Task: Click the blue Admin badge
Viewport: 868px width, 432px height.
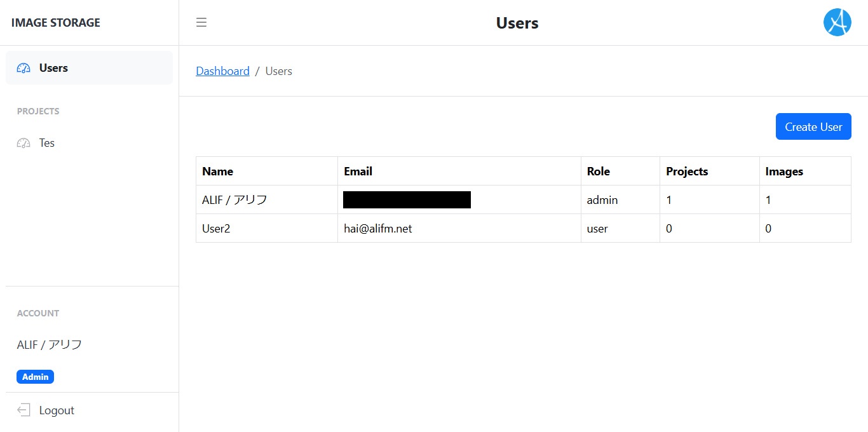Action: click(36, 377)
